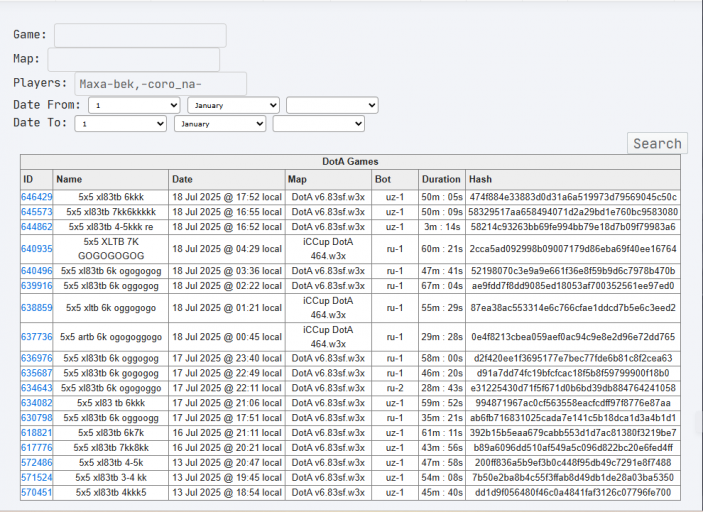Screen dimensions: 703x512
Task: Open game ID 618821
Action: pyautogui.click(x=37, y=433)
